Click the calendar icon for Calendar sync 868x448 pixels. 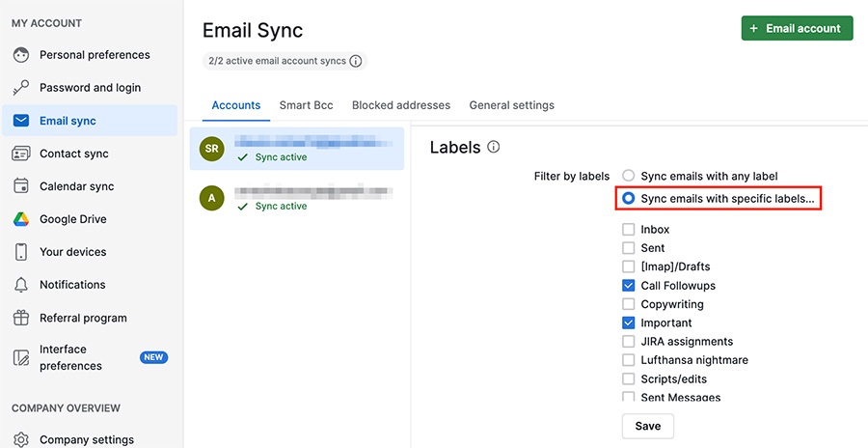coord(21,186)
